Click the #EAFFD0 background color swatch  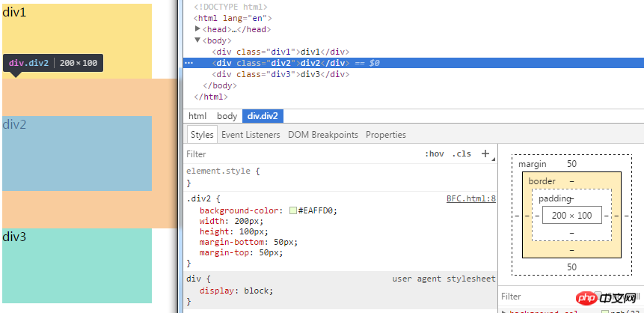point(293,211)
